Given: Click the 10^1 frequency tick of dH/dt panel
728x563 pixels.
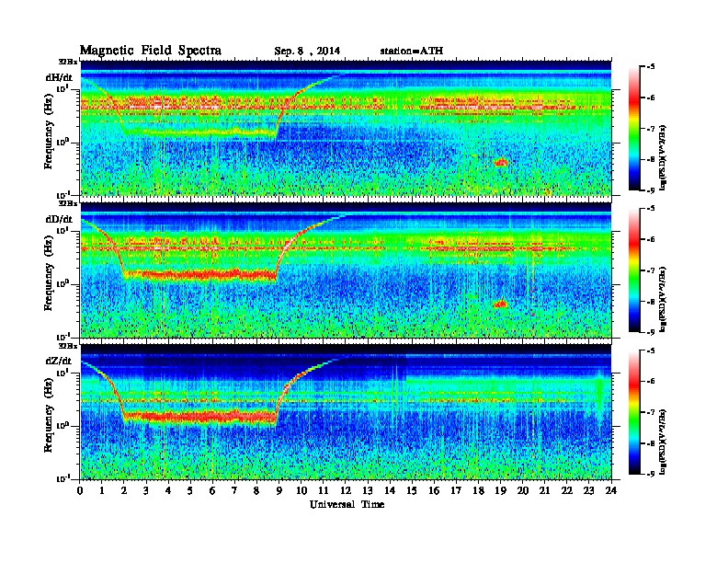Looking at the screenshot, I should 63,88.
